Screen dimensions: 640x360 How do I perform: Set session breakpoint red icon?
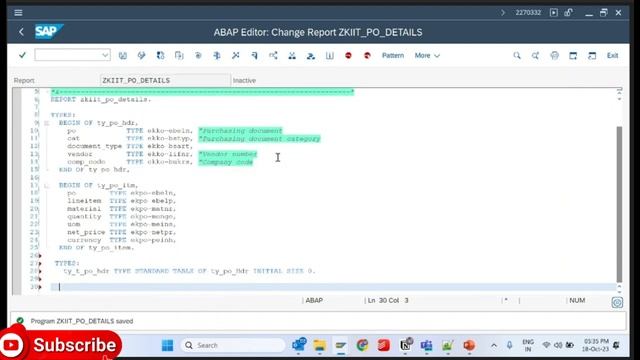pos(348,56)
